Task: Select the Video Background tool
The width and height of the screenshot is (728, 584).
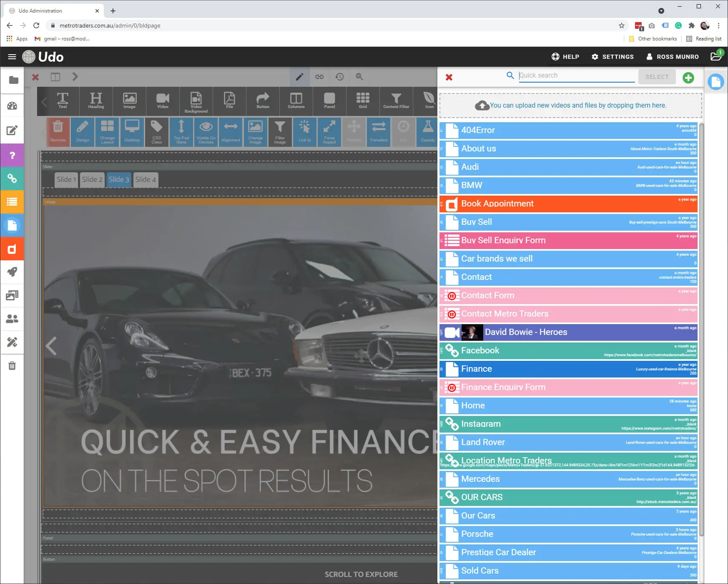Action: point(196,101)
